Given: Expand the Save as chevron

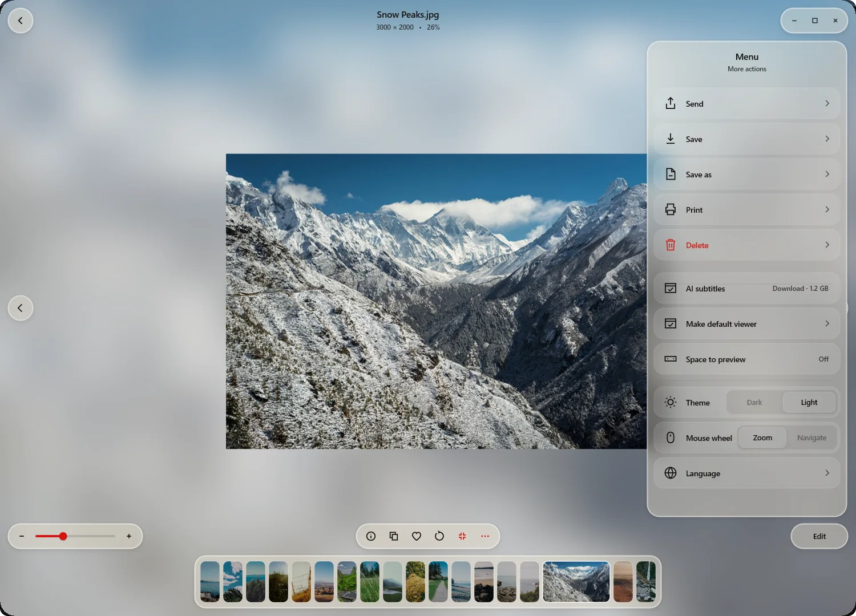Looking at the screenshot, I should [827, 174].
